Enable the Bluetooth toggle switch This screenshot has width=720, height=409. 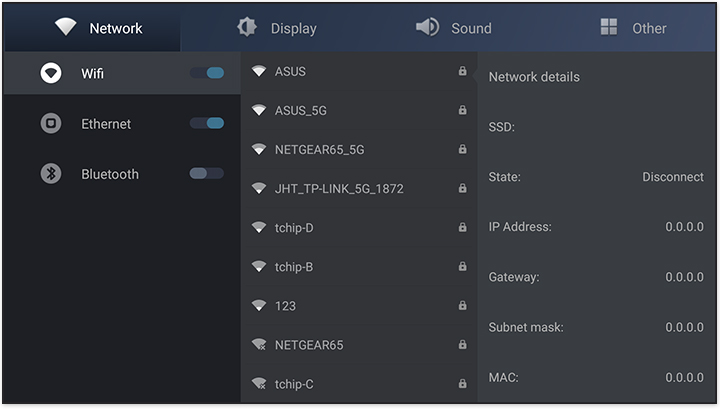pyautogui.click(x=207, y=173)
